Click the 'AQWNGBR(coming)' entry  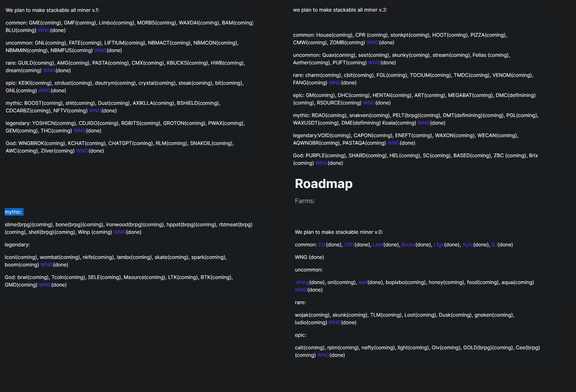317,143
